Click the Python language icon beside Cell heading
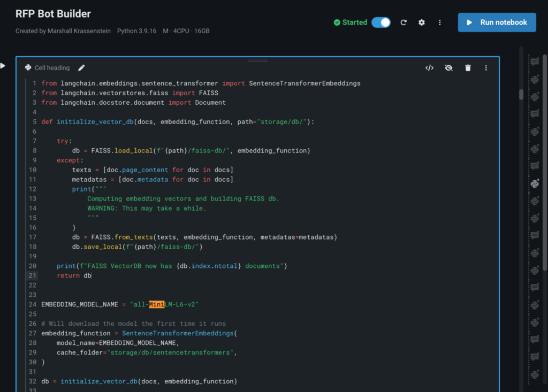 (x=28, y=68)
